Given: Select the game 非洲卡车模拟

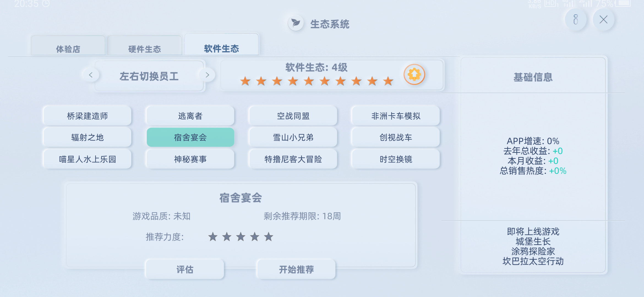Looking at the screenshot, I should coord(396,116).
